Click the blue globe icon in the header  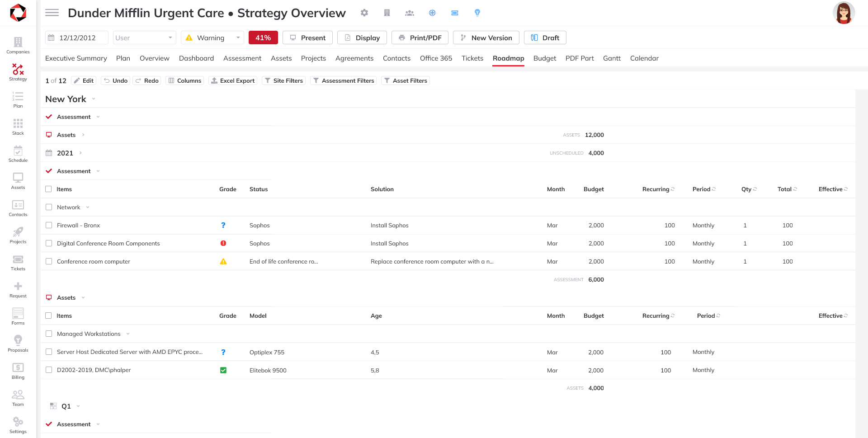[432, 13]
